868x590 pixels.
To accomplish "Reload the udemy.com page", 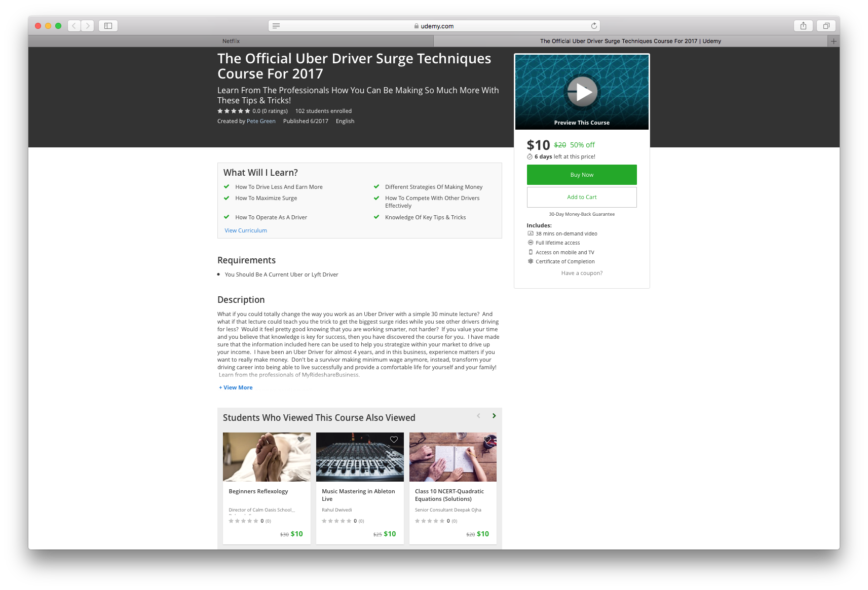I will 594,26.
